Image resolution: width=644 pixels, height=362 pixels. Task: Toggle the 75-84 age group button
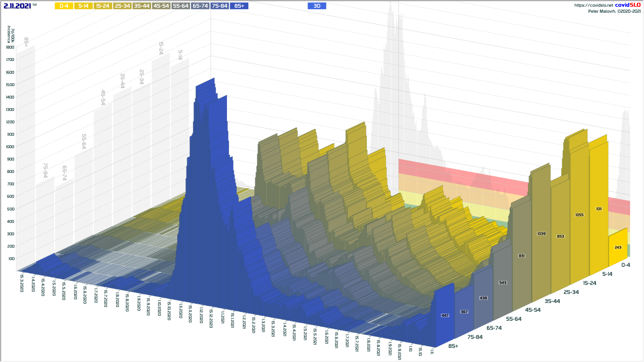220,6
